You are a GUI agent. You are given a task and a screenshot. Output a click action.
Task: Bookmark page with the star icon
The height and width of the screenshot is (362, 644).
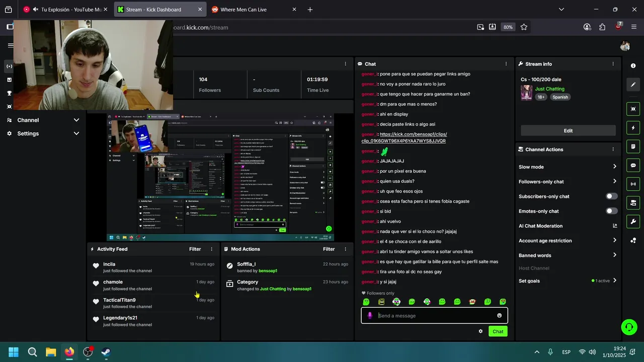(x=524, y=27)
